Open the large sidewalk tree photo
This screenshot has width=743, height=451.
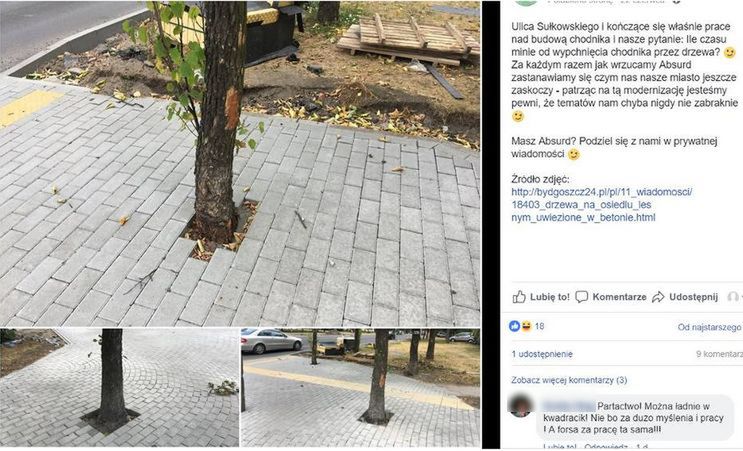coord(240,163)
